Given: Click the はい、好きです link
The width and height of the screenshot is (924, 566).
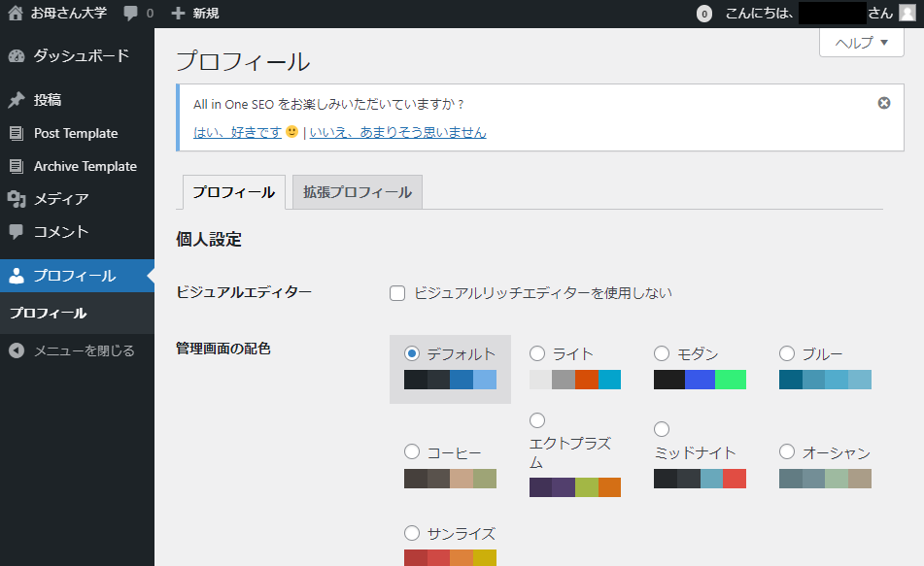Looking at the screenshot, I should 237,132.
